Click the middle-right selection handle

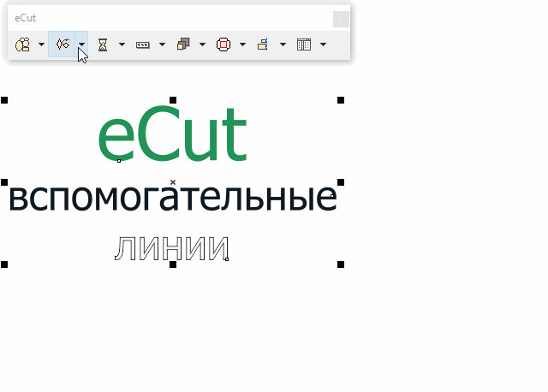click(x=341, y=182)
